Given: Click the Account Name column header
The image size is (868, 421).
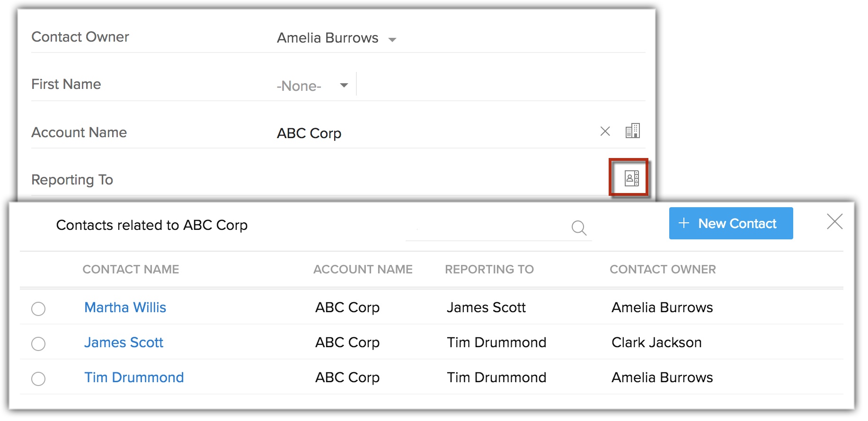Looking at the screenshot, I should point(363,269).
